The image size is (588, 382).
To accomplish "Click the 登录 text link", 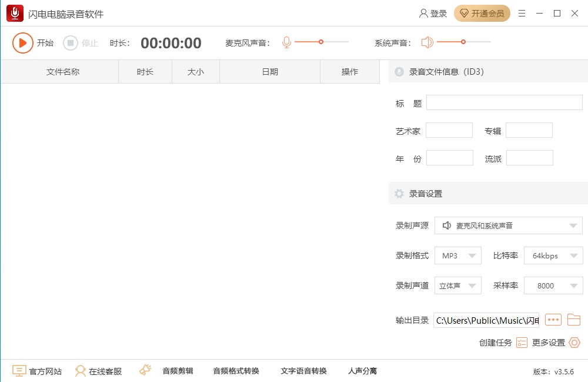I will [x=439, y=14].
